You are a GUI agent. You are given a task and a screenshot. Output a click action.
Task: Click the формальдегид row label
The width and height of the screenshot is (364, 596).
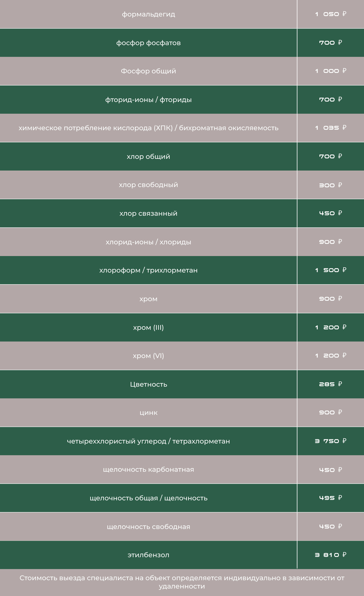pos(148,14)
